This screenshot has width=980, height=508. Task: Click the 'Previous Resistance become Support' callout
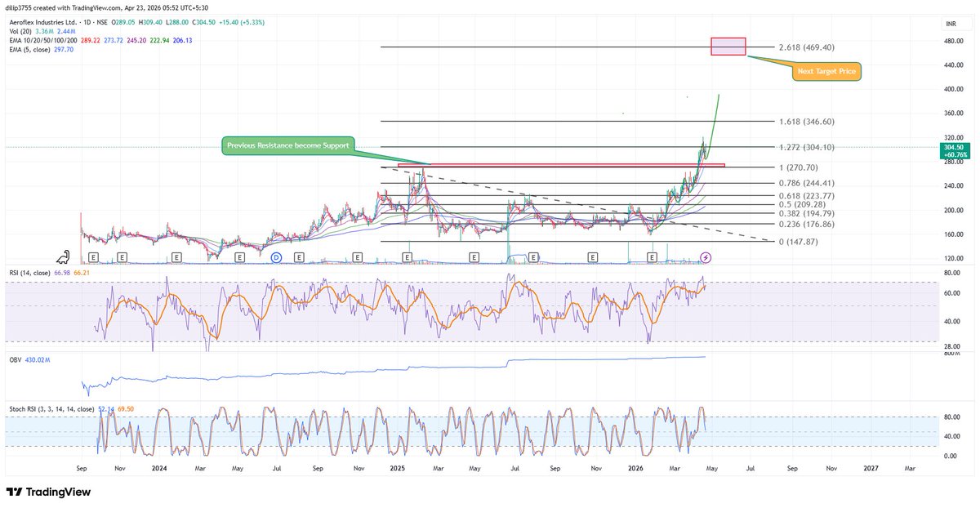289,145
